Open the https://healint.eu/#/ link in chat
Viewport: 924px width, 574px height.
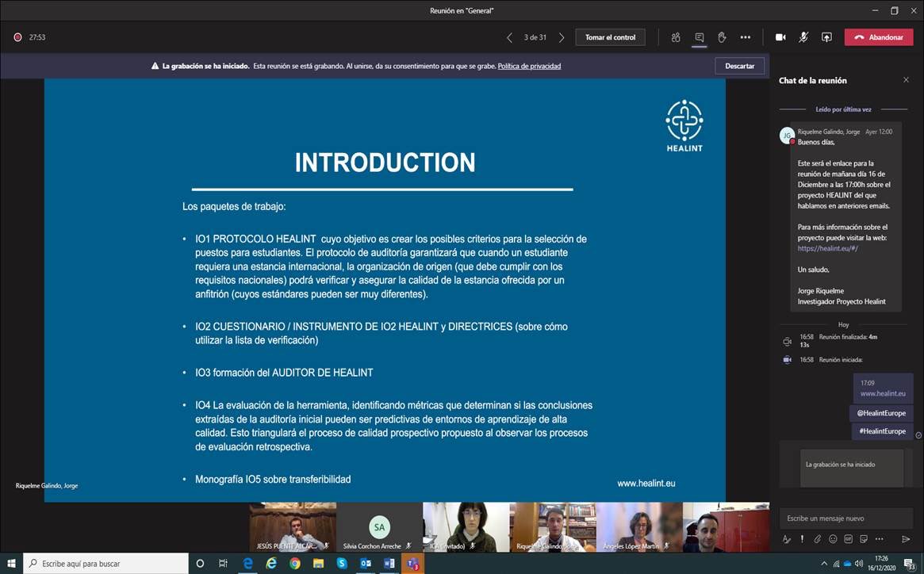(x=827, y=248)
